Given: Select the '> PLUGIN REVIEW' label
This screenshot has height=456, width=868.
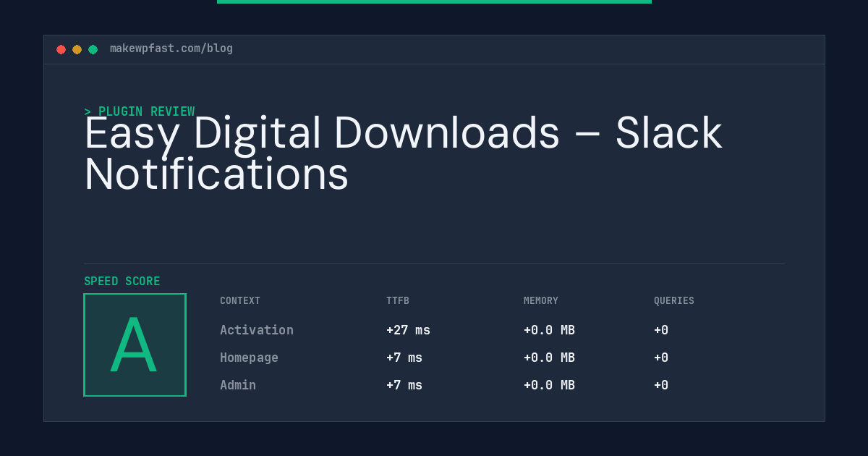Looking at the screenshot, I should click(140, 111).
